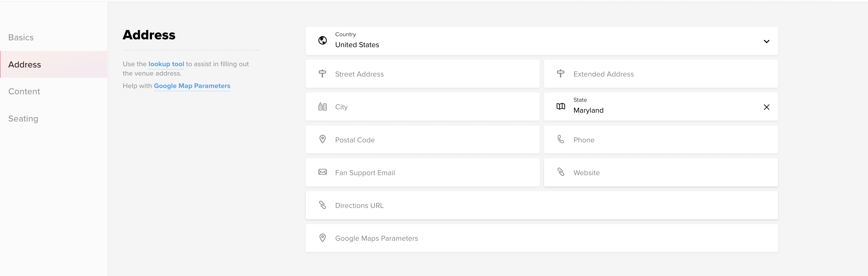Click into the Postal Code field
Image resolution: width=868 pixels, height=276 pixels.
point(422,139)
